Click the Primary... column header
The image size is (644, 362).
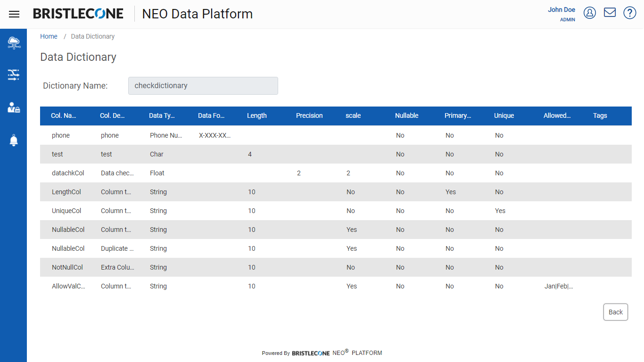click(x=458, y=115)
